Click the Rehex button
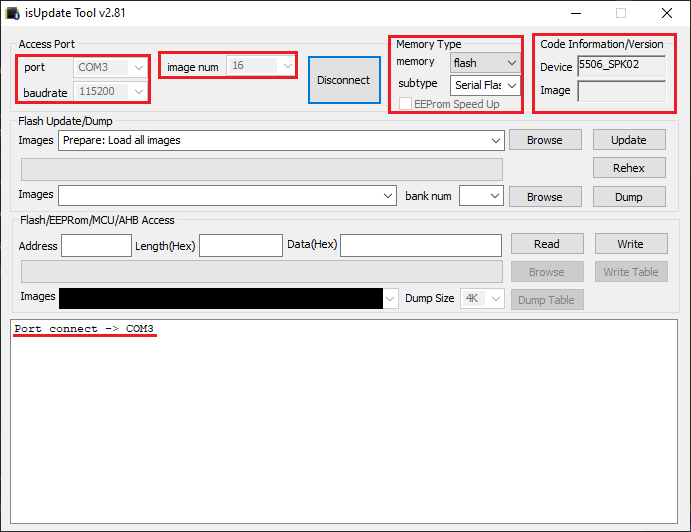 [629, 168]
